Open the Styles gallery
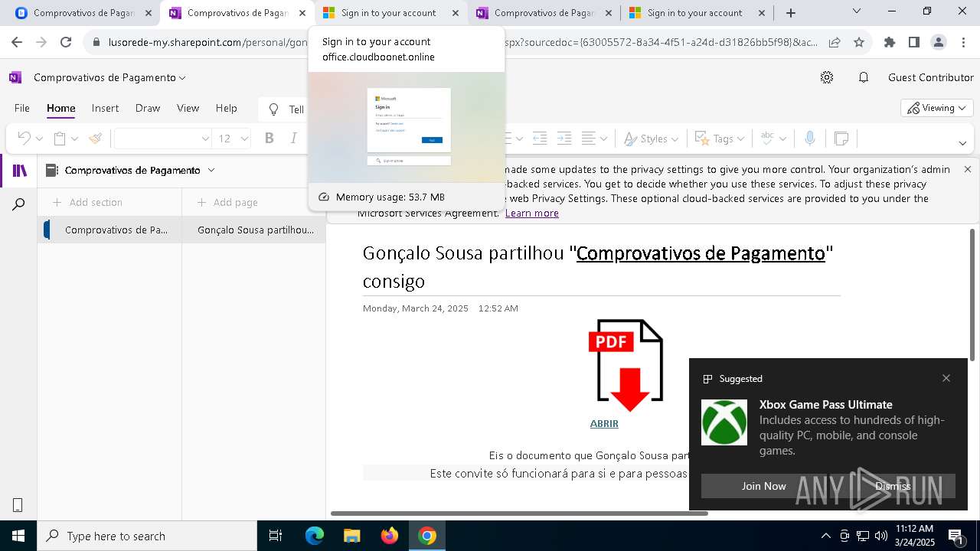The width and height of the screenshot is (980, 551). [x=651, y=139]
